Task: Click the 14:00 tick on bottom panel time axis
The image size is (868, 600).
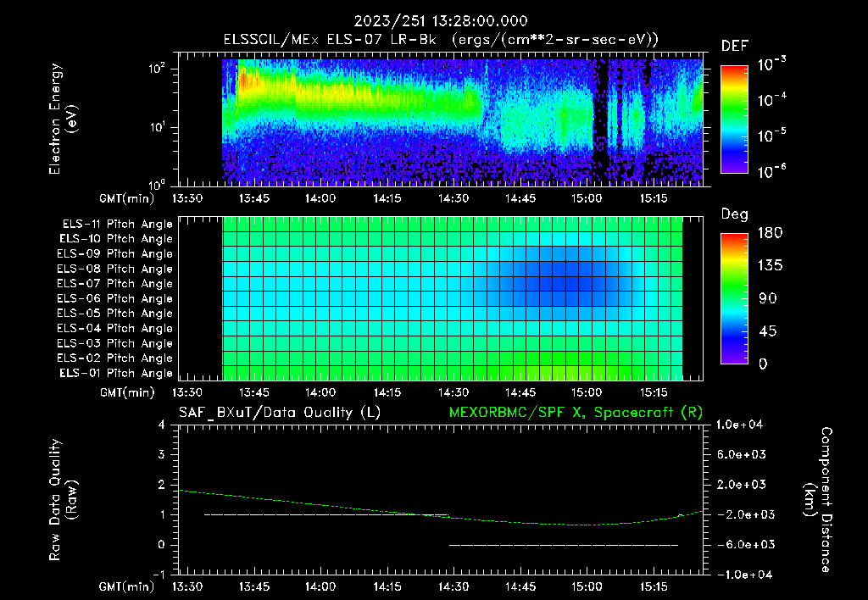Action: (x=320, y=586)
